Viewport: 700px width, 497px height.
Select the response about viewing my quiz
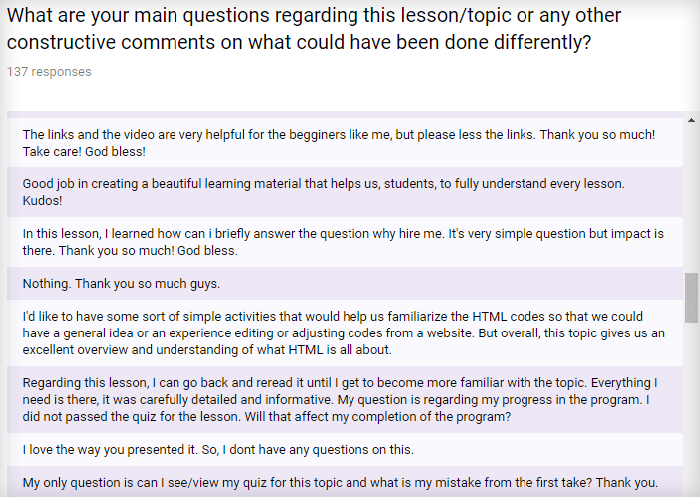[x=345, y=481]
